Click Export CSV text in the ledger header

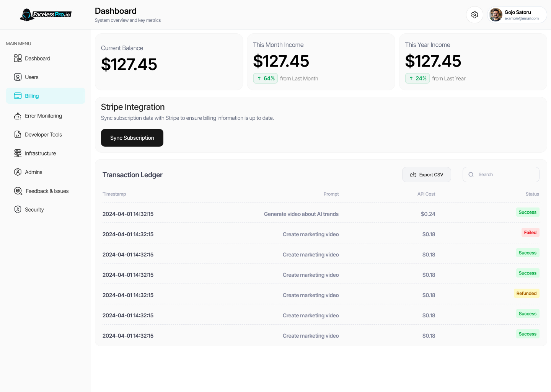tap(431, 175)
